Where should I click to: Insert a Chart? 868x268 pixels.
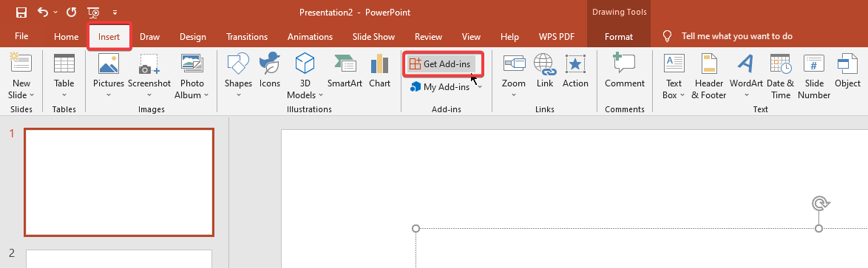pyautogui.click(x=380, y=71)
